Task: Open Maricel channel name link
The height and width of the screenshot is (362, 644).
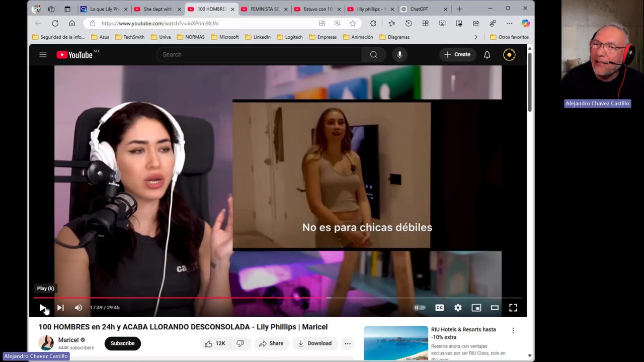Action: (x=68, y=340)
